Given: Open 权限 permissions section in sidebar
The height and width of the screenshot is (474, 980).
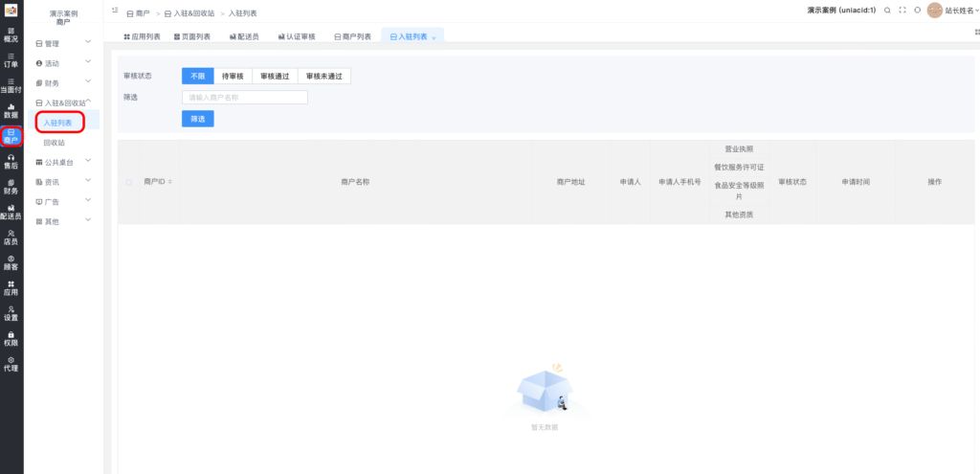Looking at the screenshot, I should click(x=11, y=339).
